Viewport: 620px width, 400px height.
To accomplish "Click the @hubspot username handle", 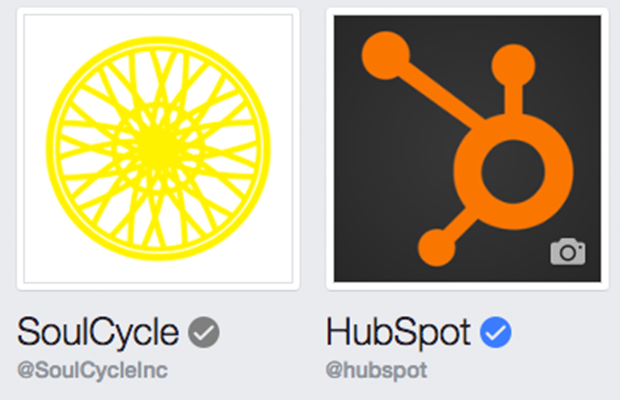I will tap(376, 371).
